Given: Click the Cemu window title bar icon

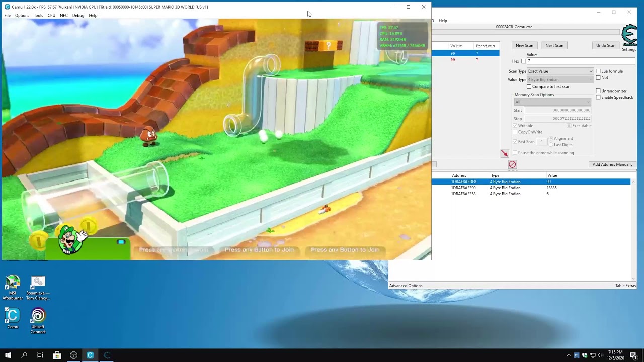Looking at the screenshot, I should click(x=7, y=7).
